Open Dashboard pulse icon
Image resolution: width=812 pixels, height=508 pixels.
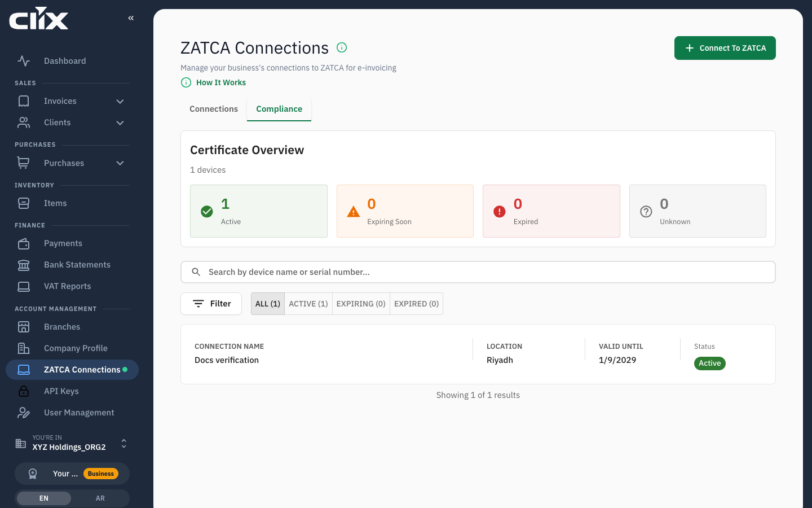[x=24, y=61]
